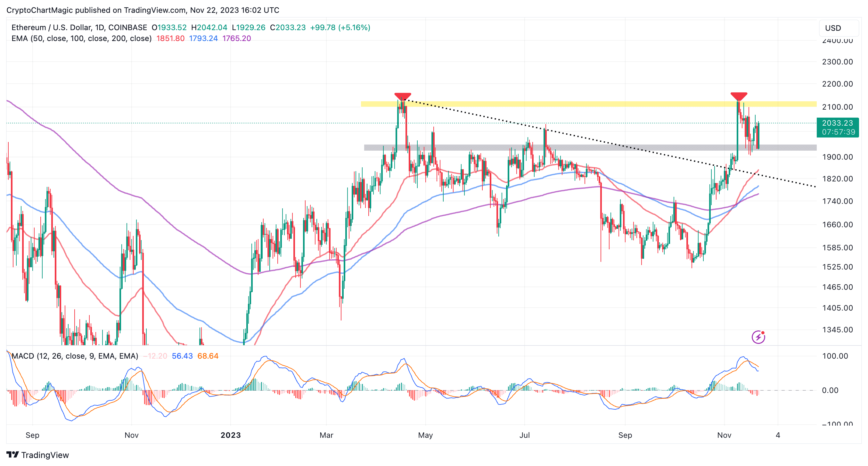This screenshot has width=868, height=466.
Task: Click the MACD value 56.43
Action: click(x=182, y=356)
